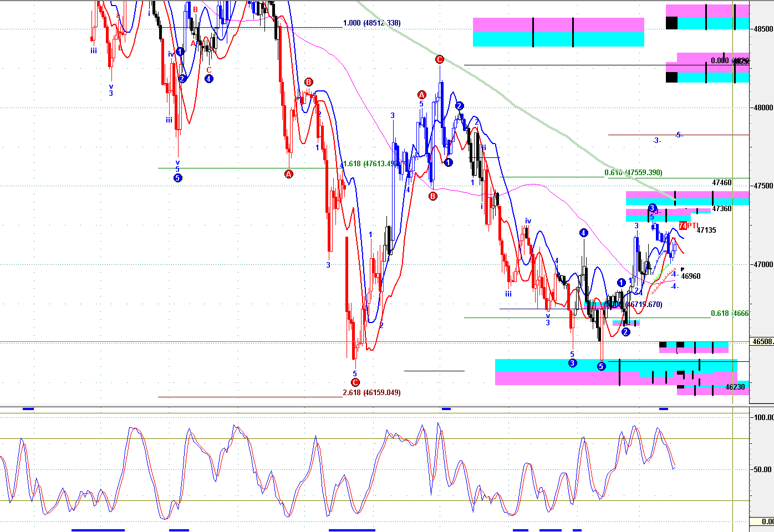Select the red circled C above the chart's central peak
Screen dimensions: 774x532
point(439,59)
